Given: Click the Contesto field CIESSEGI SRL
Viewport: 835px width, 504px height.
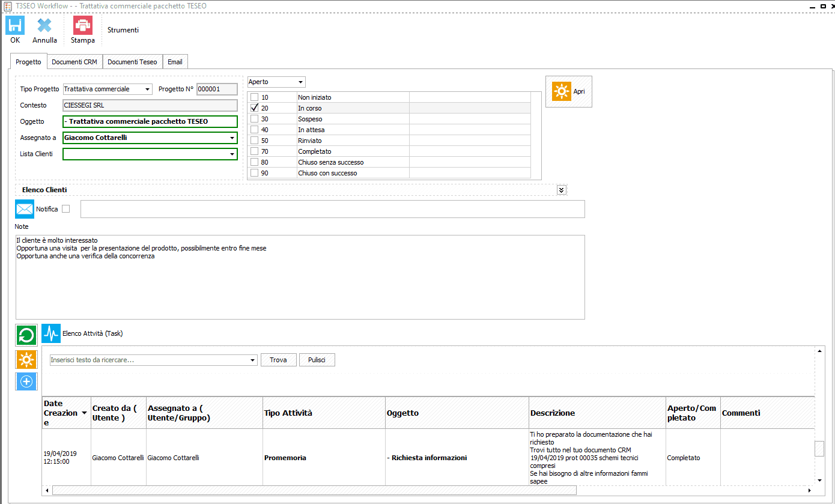Looking at the screenshot, I should click(150, 105).
